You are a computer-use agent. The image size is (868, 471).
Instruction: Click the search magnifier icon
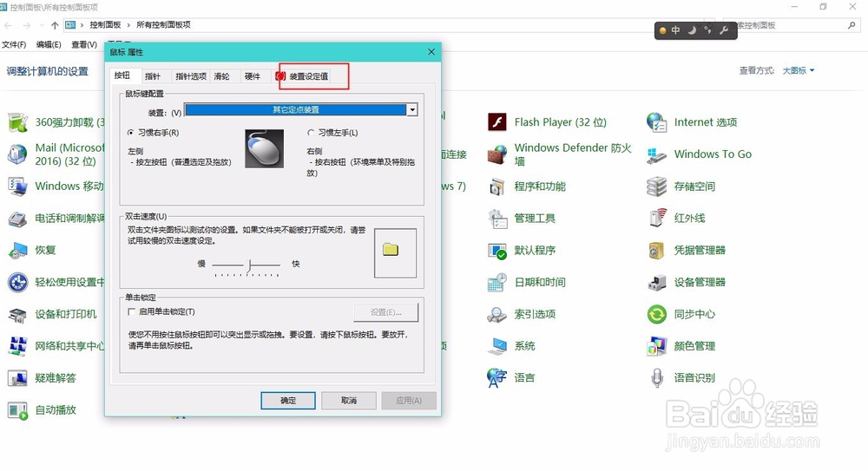click(x=852, y=25)
